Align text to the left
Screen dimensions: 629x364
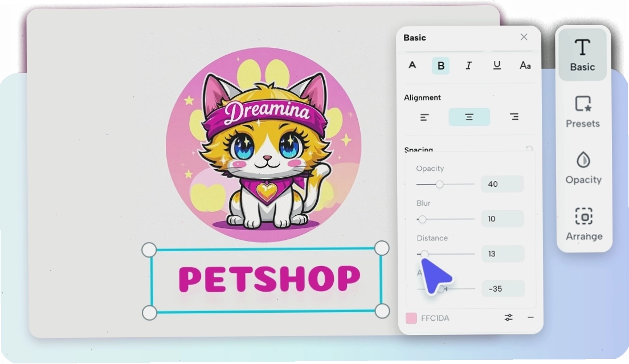424,117
